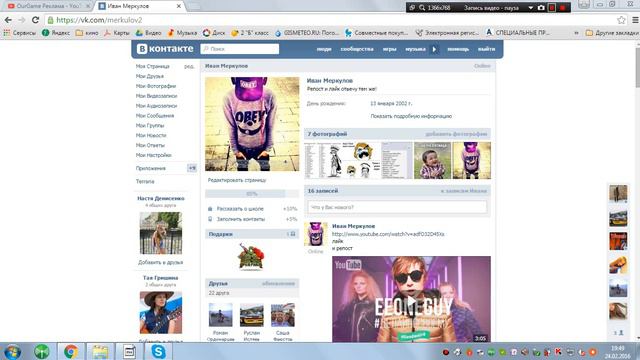Add Настя Денисенко as friend
Image resolution: width=640 pixels, height=360 pixels.
click(160, 262)
